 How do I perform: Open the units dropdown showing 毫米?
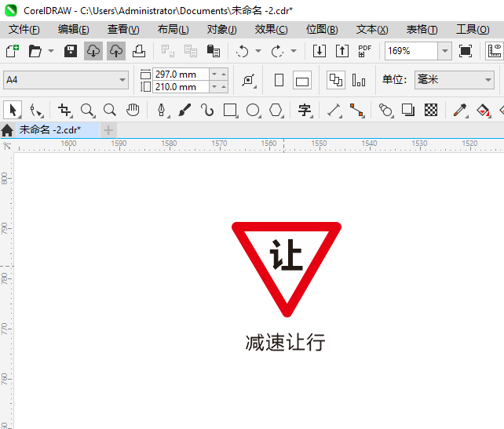pyautogui.click(x=455, y=80)
